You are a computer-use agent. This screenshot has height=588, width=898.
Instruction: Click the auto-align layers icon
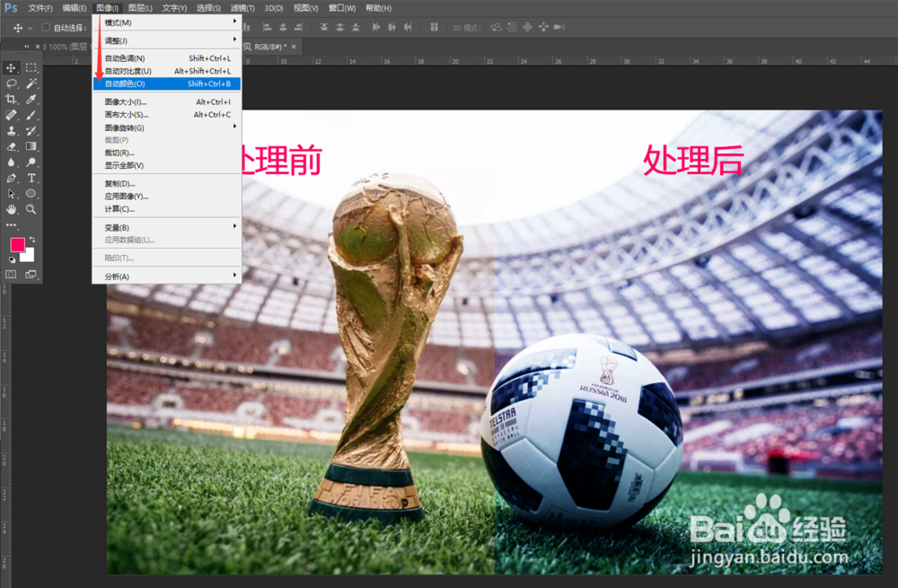click(x=434, y=27)
